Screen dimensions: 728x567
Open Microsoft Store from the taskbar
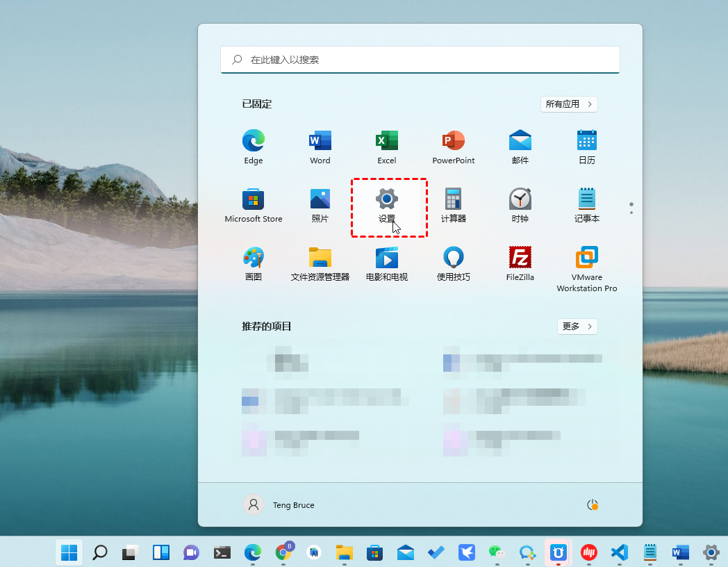click(374, 552)
